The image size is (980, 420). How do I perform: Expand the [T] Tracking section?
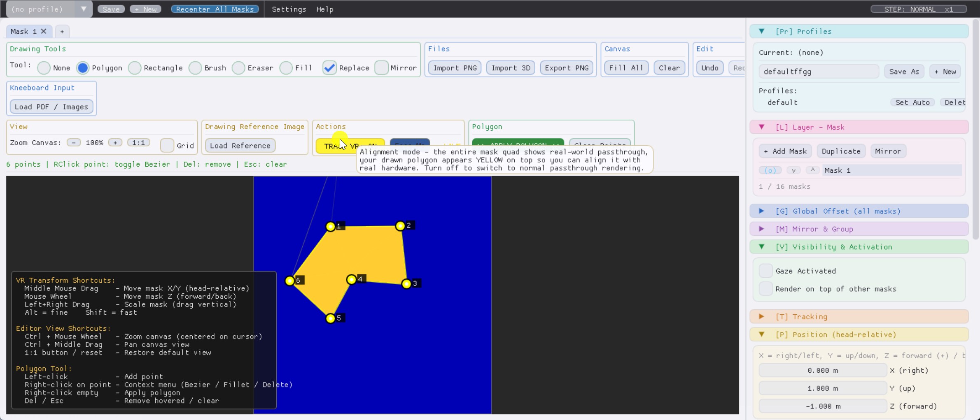[761, 316]
